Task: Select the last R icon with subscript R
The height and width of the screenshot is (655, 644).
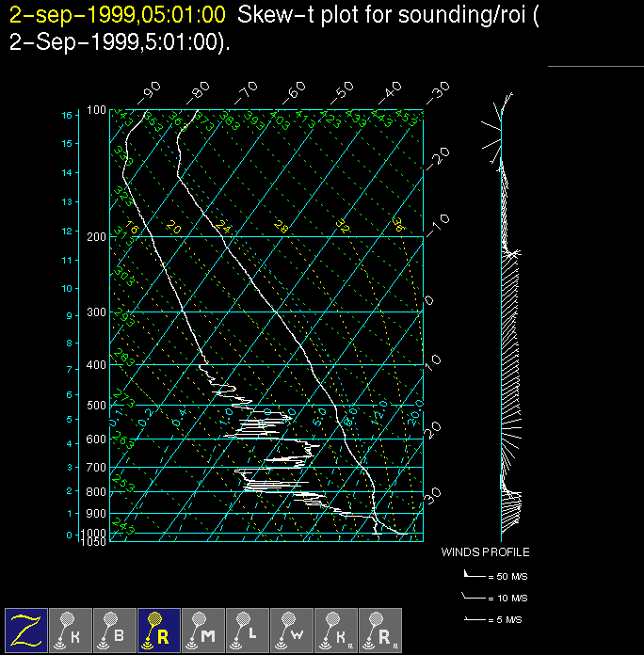Action: click(x=380, y=630)
